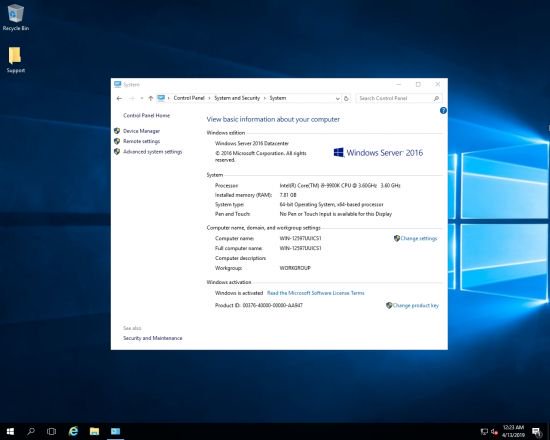
Task: Refresh the System page
Action: pos(346,99)
